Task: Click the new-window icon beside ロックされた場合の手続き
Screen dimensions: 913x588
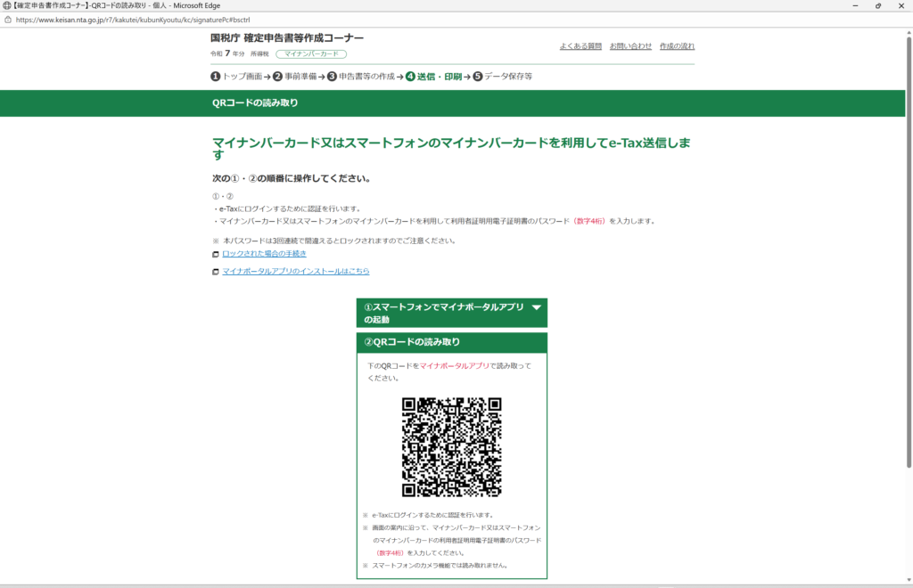Action: pyautogui.click(x=216, y=254)
